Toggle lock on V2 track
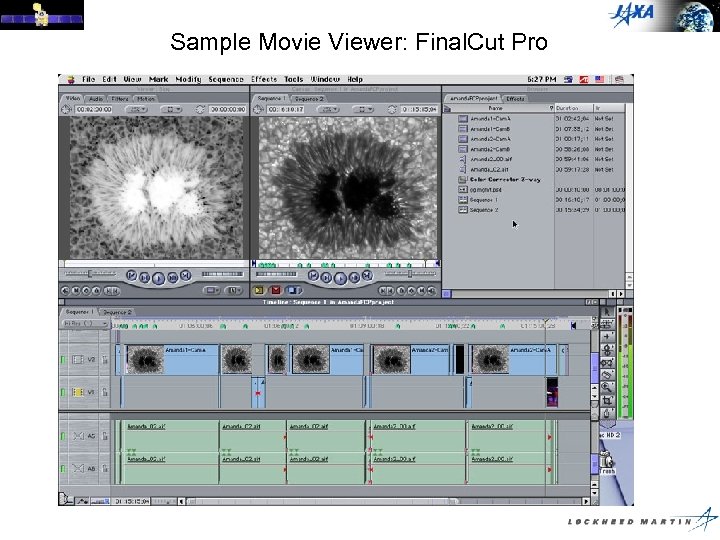This screenshot has width=720, height=540. pos(105,360)
